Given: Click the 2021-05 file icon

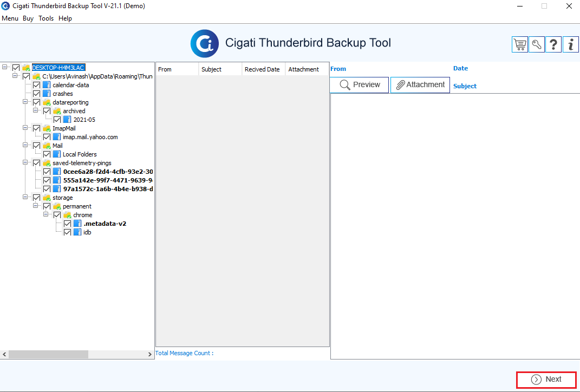Looking at the screenshot, I should tap(67, 120).
